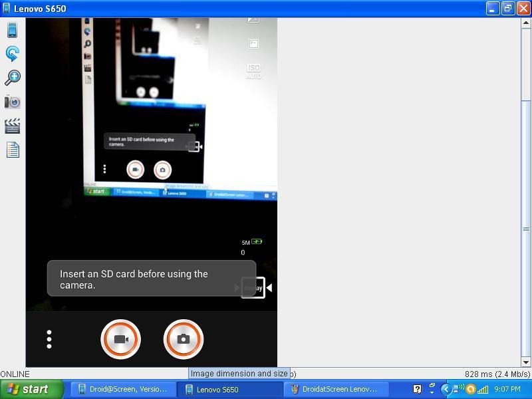Click the zoom magnifier icon in sidebar
This screenshot has height=399, width=532.
click(13, 78)
